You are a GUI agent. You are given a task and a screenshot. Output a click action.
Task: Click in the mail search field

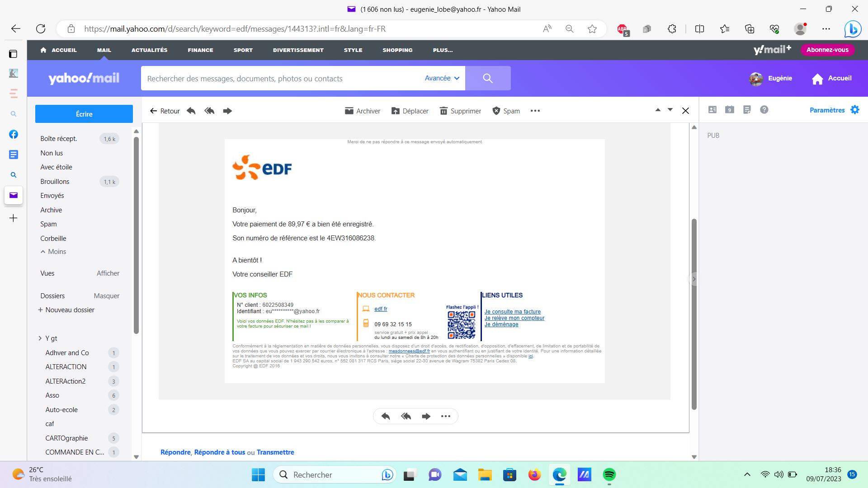tap(280, 79)
